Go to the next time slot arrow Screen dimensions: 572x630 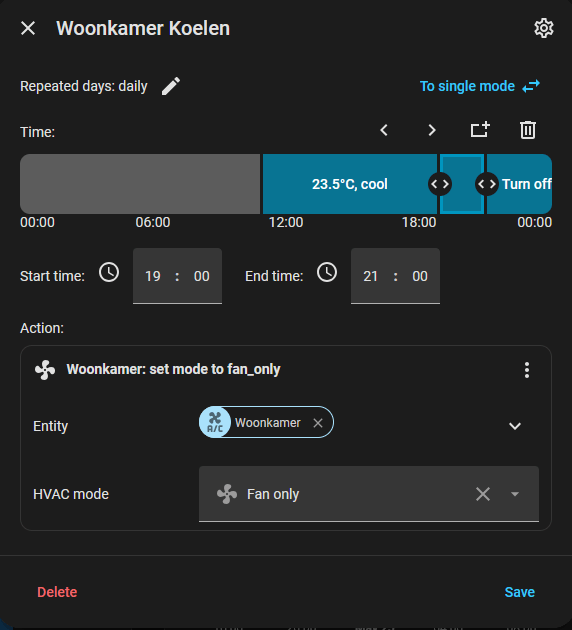pyautogui.click(x=432, y=130)
